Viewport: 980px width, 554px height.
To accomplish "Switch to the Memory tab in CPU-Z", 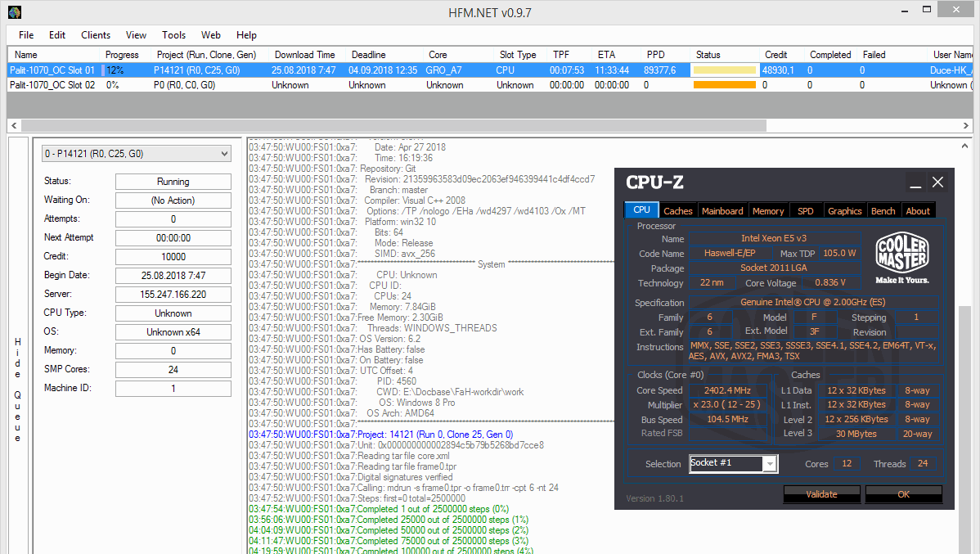I will [x=768, y=211].
